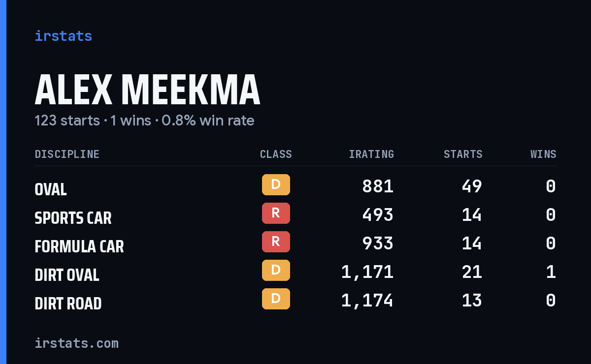This screenshot has height=364, width=591.
Task: Select the CLASS column header
Action: click(276, 154)
